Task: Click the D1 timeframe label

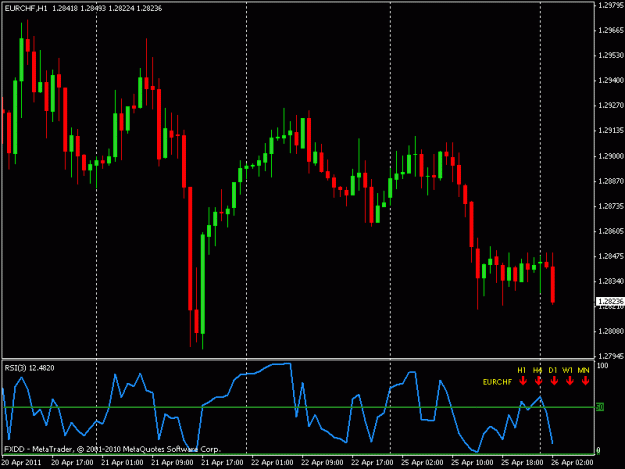Action: coord(552,370)
